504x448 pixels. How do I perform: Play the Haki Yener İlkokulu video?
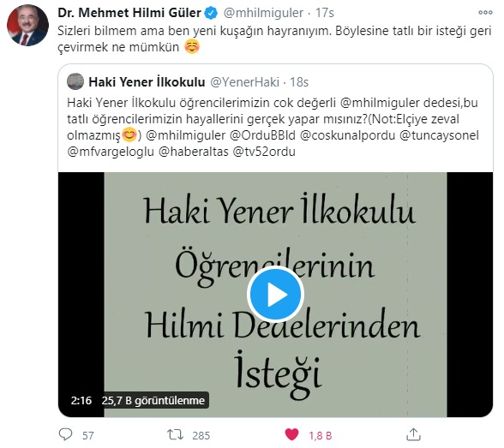[x=275, y=294]
